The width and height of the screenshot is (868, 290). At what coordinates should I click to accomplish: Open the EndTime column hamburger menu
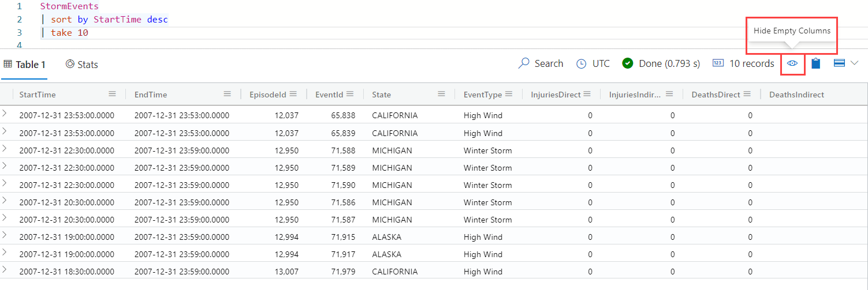tap(228, 94)
